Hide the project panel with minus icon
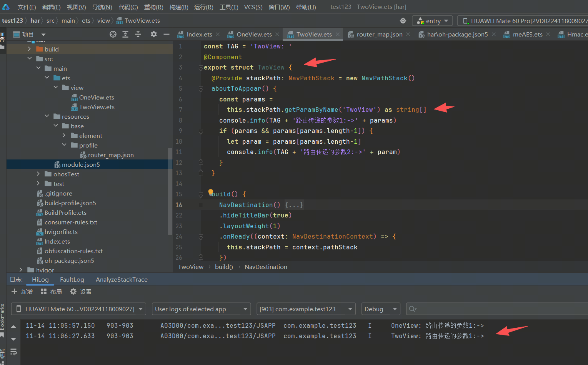 tap(167, 34)
